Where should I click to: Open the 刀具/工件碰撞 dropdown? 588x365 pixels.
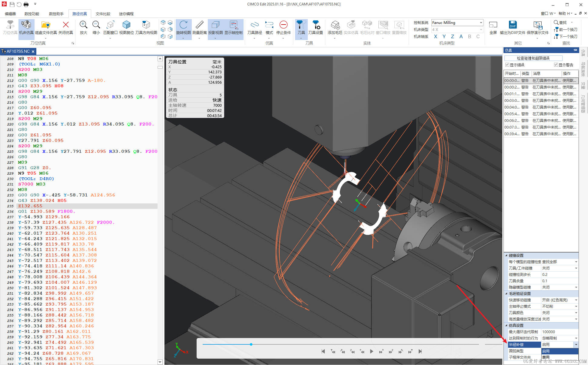tap(576, 268)
